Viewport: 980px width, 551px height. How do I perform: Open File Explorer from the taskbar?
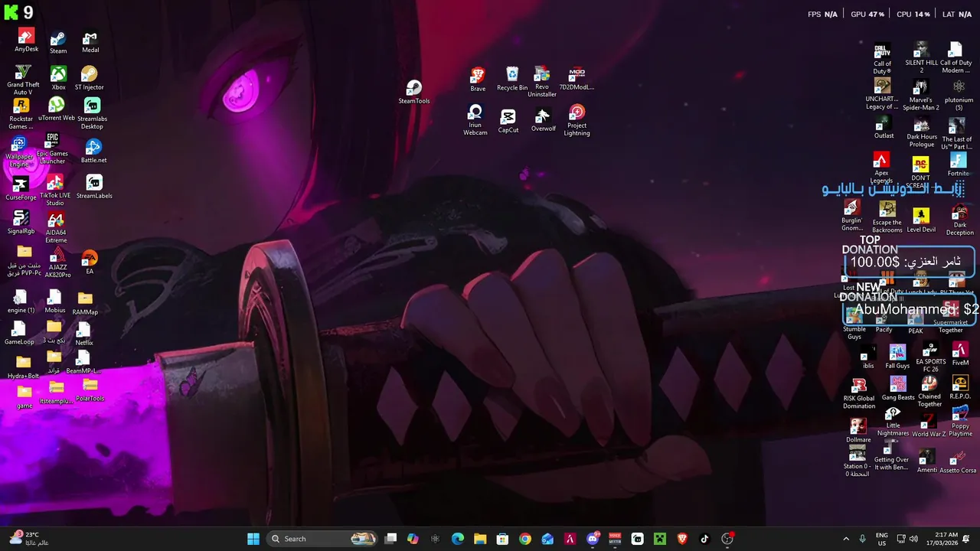[x=479, y=539]
